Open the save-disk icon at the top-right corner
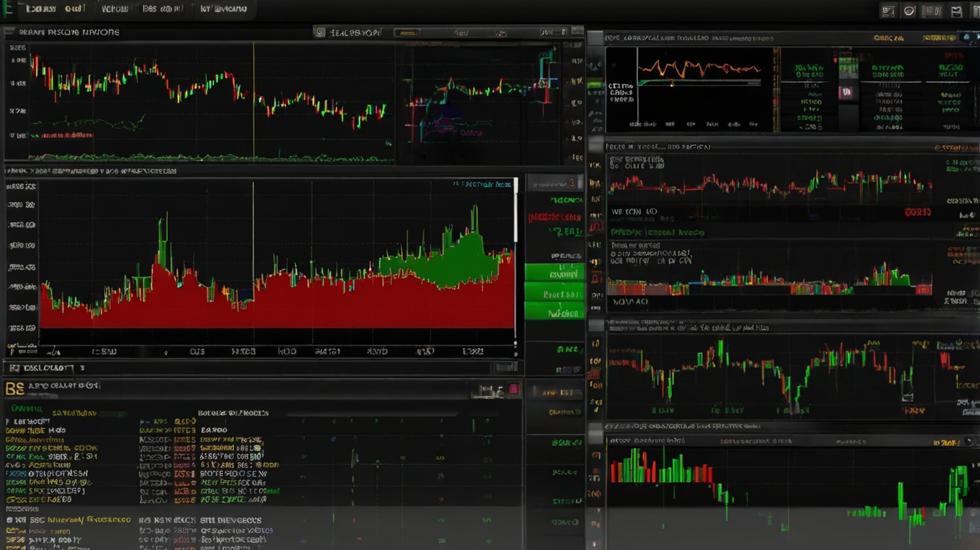Image resolution: width=980 pixels, height=550 pixels. coord(956,11)
